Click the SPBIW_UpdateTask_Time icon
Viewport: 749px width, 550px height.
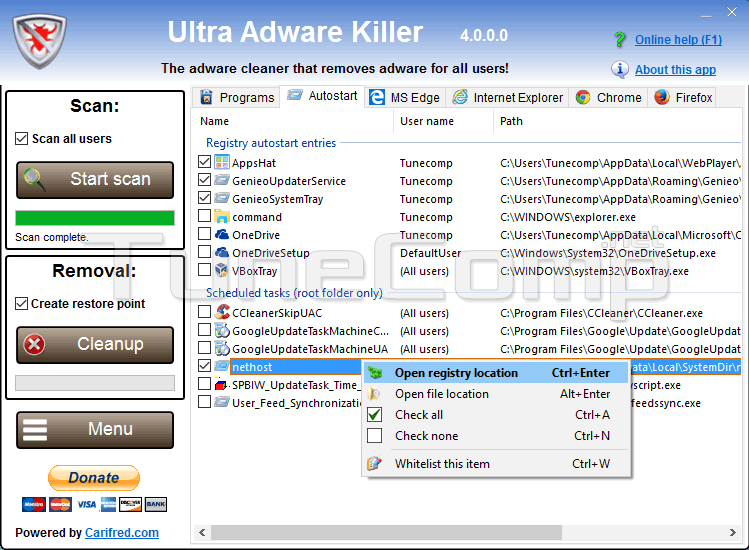(x=221, y=385)
